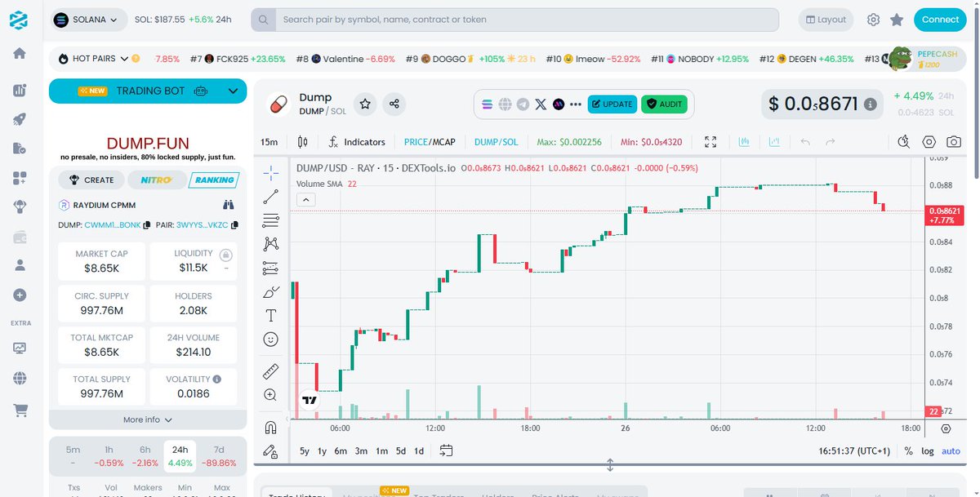Select the brush drawing tool

tap(271, 291)
